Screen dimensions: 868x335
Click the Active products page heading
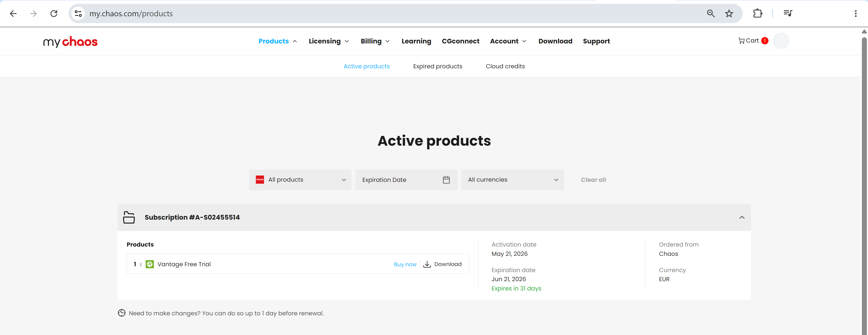coord(434,141)
